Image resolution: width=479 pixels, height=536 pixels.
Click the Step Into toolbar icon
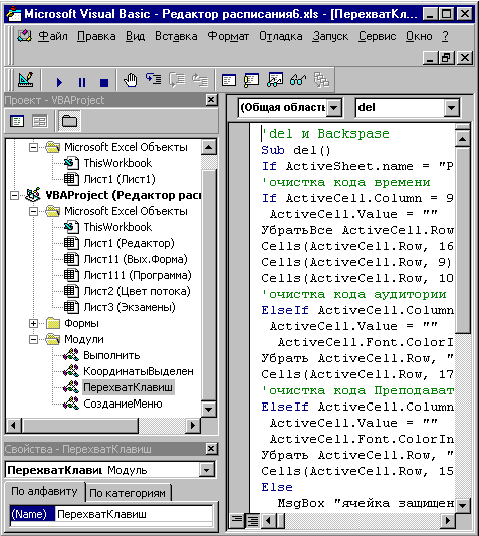point(154,80)
